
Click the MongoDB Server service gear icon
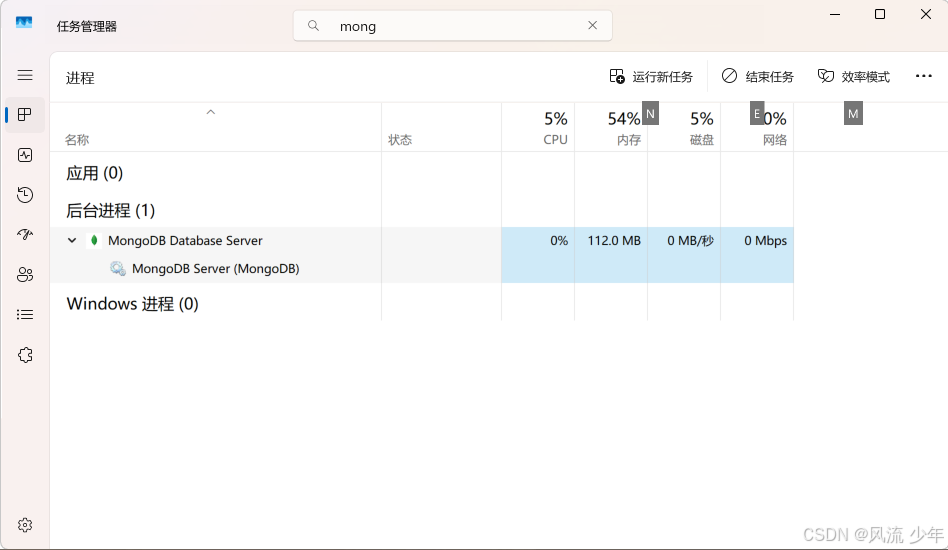tap(118, 268)
